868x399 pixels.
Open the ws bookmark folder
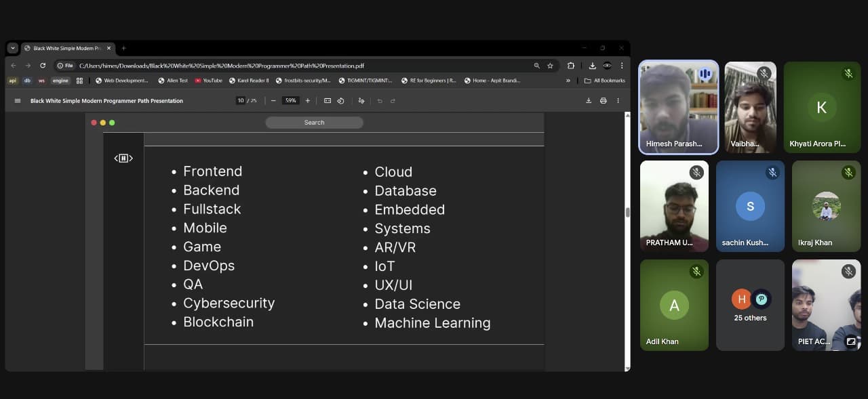click(41, 81)
